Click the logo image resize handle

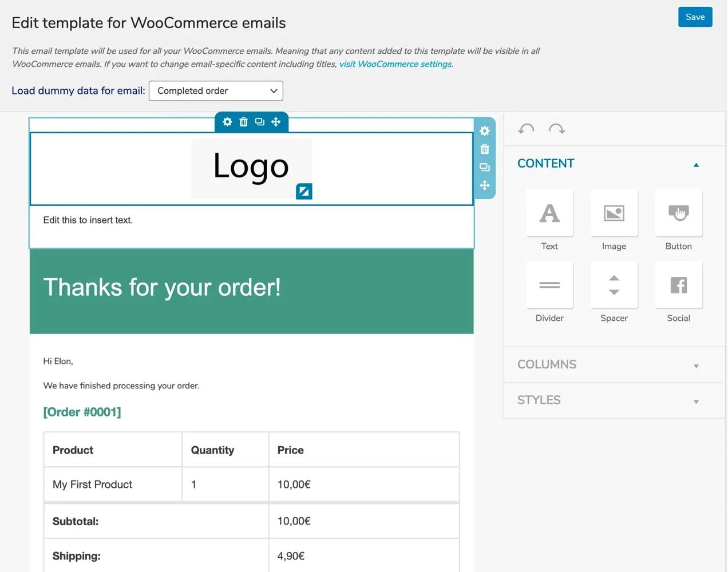coord(304,191)
